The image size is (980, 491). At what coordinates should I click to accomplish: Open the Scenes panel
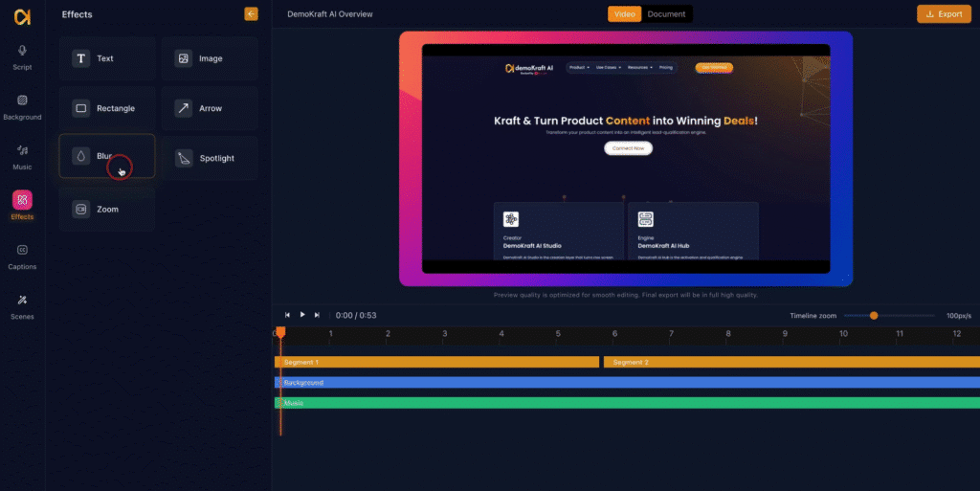point(22,305)
